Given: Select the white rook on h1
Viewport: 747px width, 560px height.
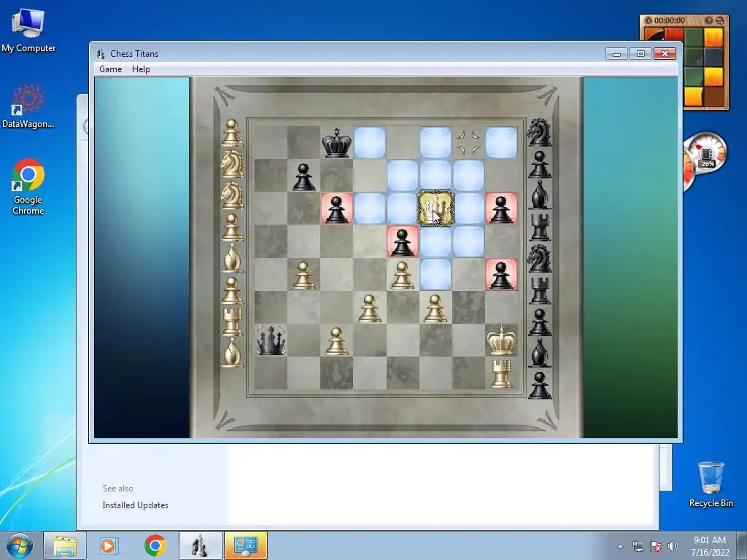Looking at the screenshot, I should [500, 373].
